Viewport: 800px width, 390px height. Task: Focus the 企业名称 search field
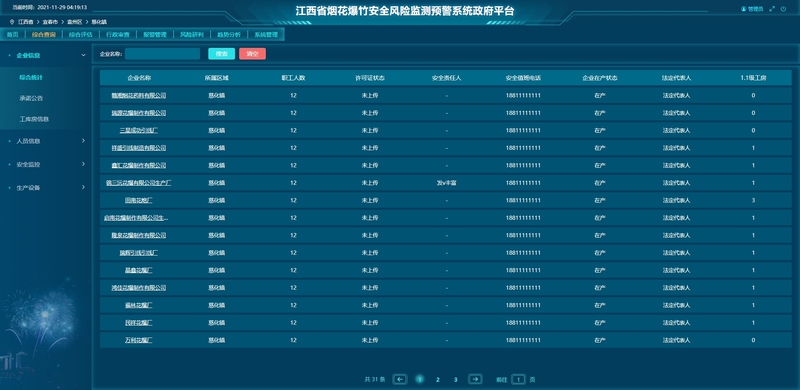coord(162,54)
